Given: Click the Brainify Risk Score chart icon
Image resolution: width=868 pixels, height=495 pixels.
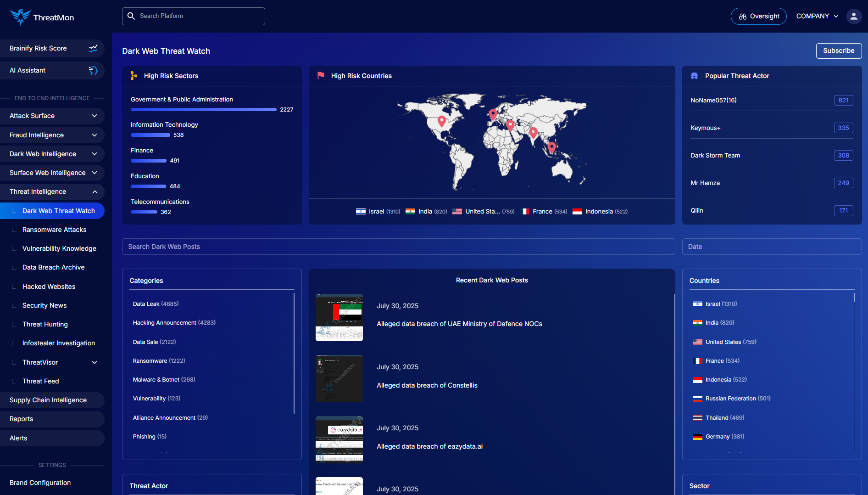Looking at the screenshot, I should (93, 48).
